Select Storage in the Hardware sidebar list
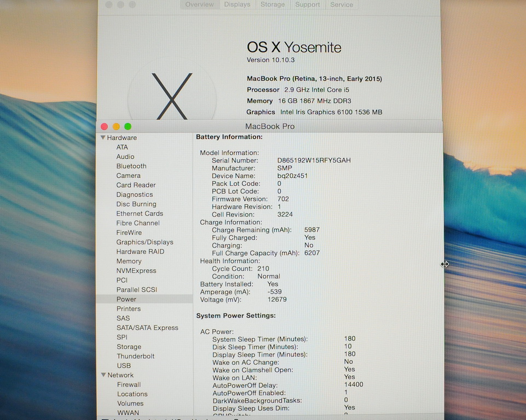Image resolution: width=526 pixels, height=420 pixels. pyautogui.click(x=129, y=347)
